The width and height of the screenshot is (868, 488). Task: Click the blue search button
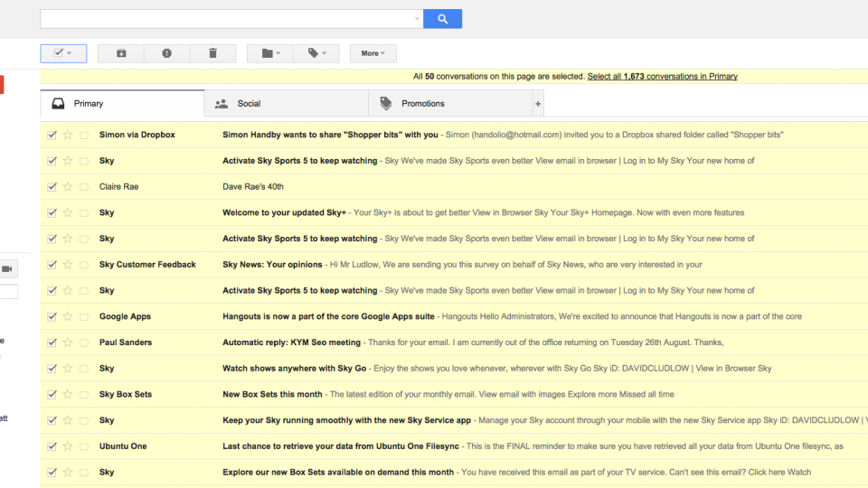[442, 19]
